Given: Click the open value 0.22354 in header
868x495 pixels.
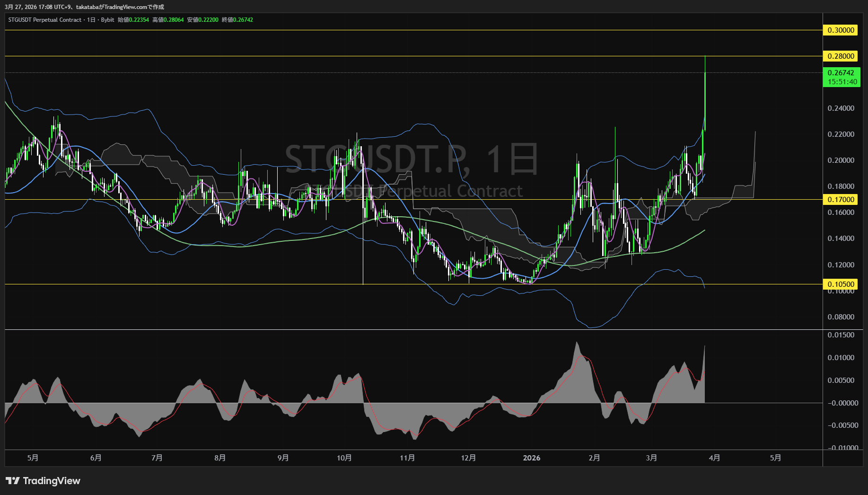Looking at the screenshot, I should point(139,20).
